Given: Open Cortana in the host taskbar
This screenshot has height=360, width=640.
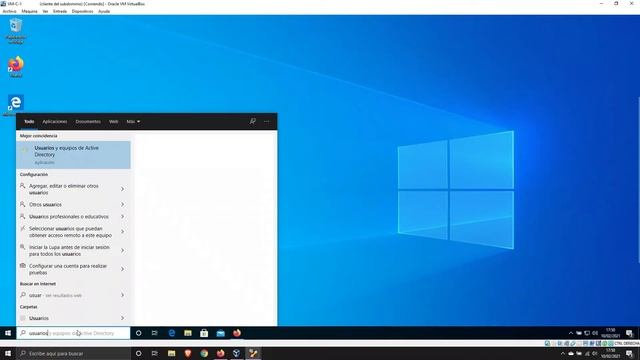Looking at the screenshot, I should click(138, 353).
